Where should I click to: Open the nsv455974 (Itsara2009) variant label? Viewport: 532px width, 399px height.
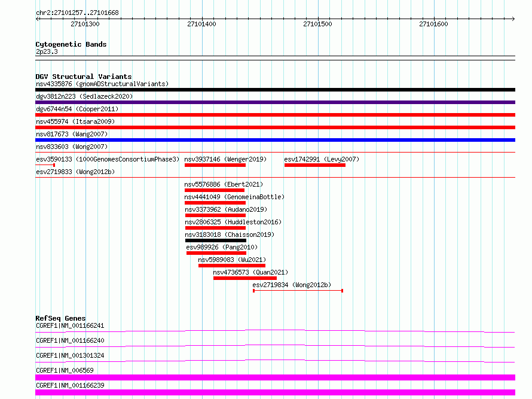click(75, 121)
